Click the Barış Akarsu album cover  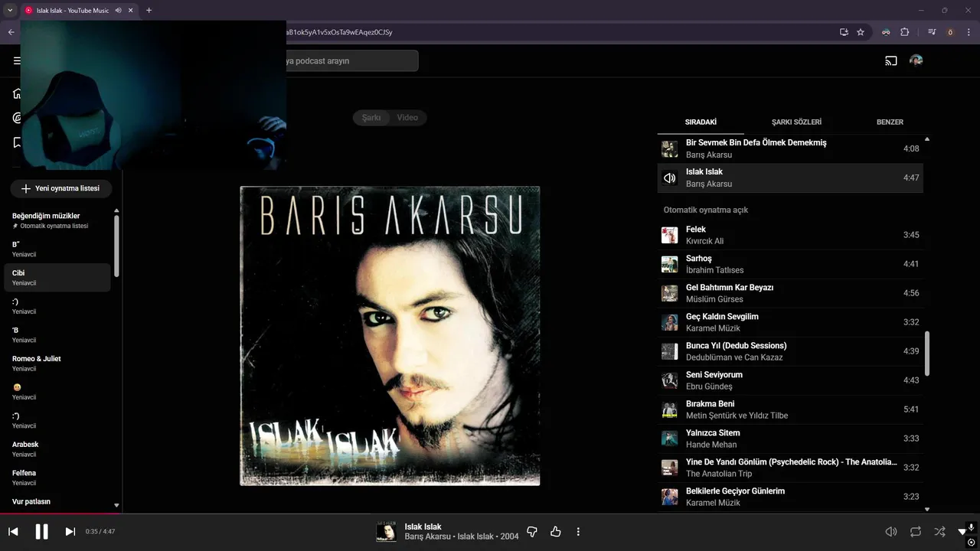(390, 336)
